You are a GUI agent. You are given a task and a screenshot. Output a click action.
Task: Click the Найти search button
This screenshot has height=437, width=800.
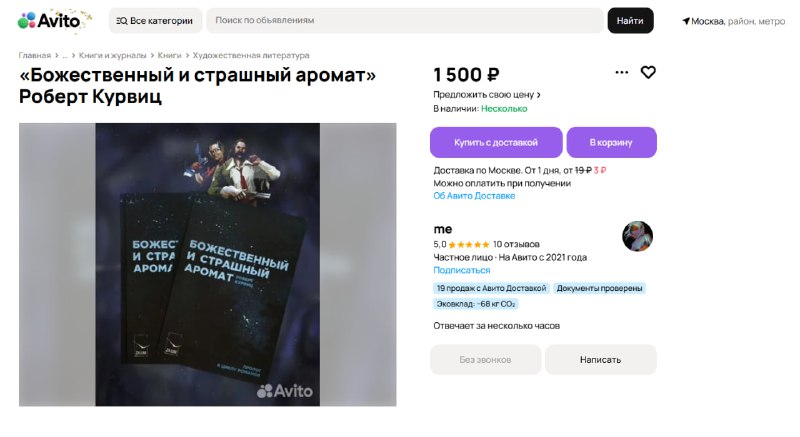point(630,21)
